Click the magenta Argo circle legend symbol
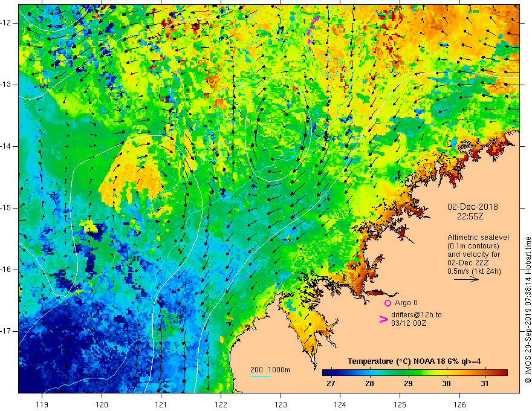 click(x=388, y=303)
